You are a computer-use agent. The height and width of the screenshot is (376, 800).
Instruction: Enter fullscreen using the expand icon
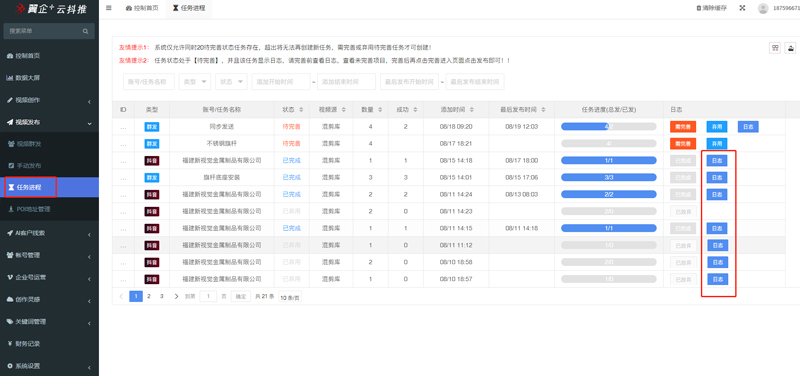click(742, 8)
